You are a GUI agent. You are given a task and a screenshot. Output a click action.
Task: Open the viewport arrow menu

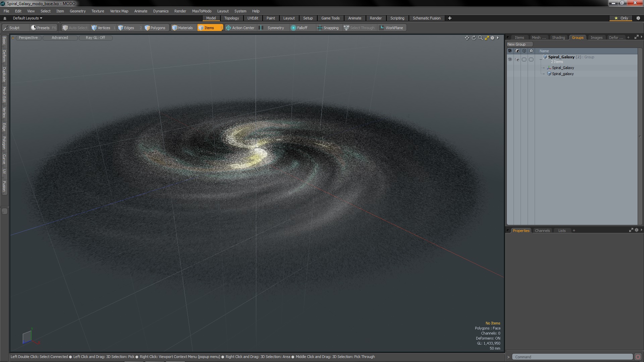pos(498,38)
